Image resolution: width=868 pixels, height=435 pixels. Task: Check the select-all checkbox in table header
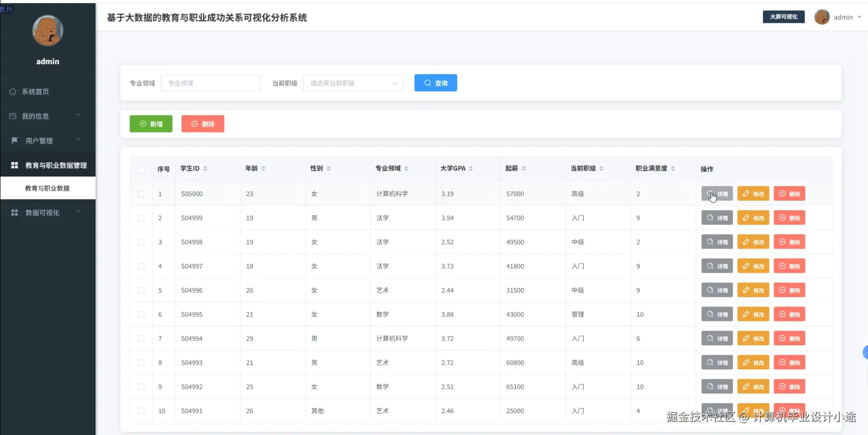click(x=141, y=170)
